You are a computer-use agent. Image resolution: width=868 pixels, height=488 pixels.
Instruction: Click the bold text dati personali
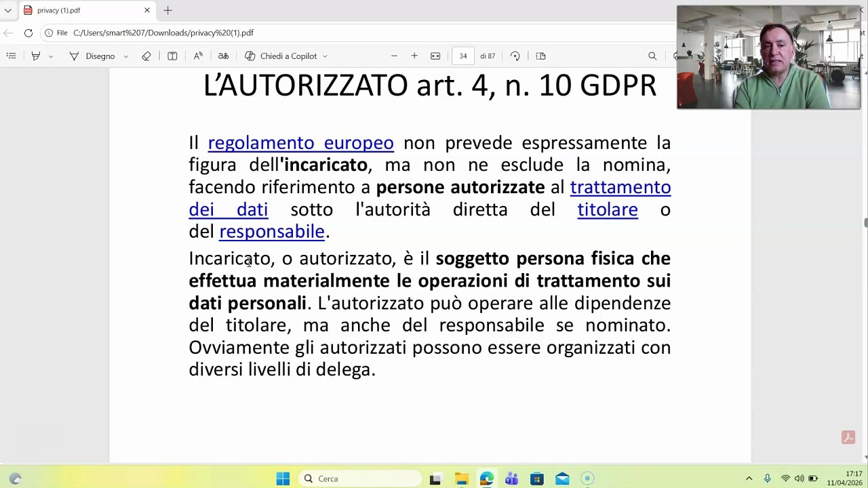(248, 303)
